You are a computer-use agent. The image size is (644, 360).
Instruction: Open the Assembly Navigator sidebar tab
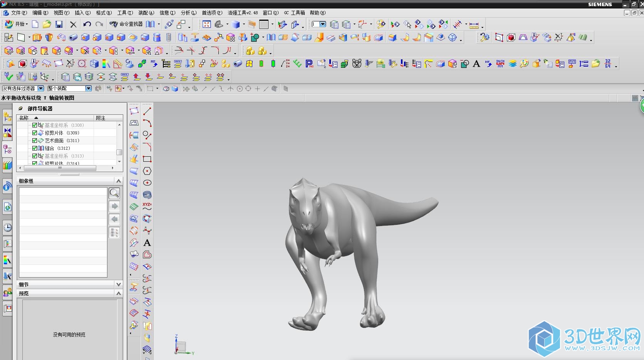[x=7, y=117]
